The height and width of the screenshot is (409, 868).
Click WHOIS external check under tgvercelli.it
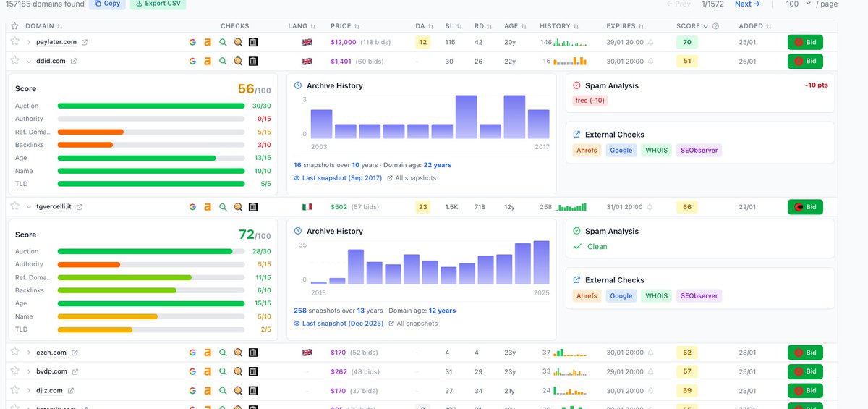pyautogui.click(x=656, y=295)
